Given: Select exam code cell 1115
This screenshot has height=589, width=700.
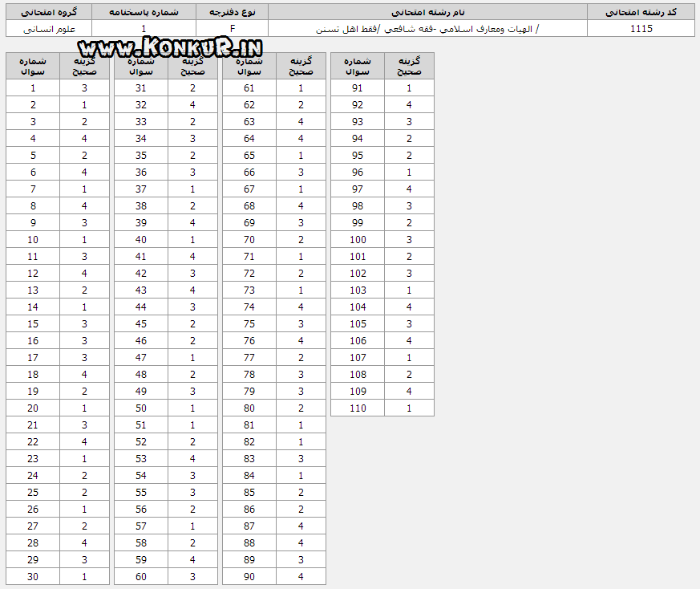Looking at the screenshot, I should tap(641, 29).
